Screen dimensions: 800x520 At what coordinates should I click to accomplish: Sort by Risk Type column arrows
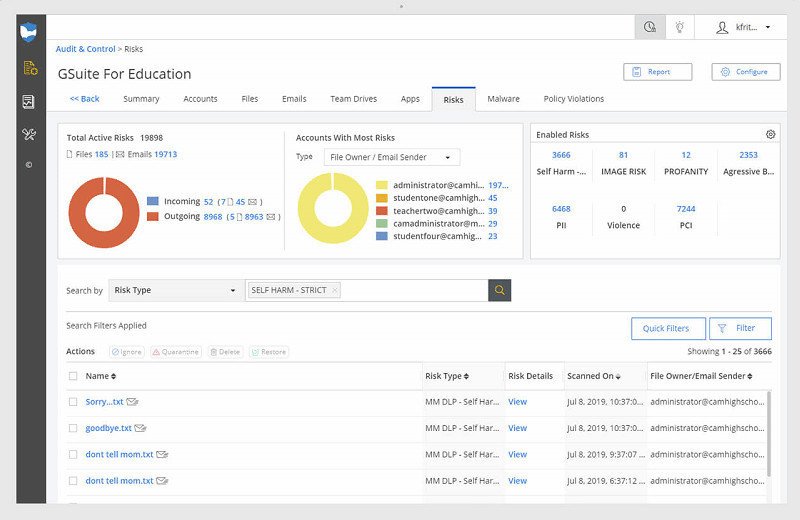(x=466, y=376)
